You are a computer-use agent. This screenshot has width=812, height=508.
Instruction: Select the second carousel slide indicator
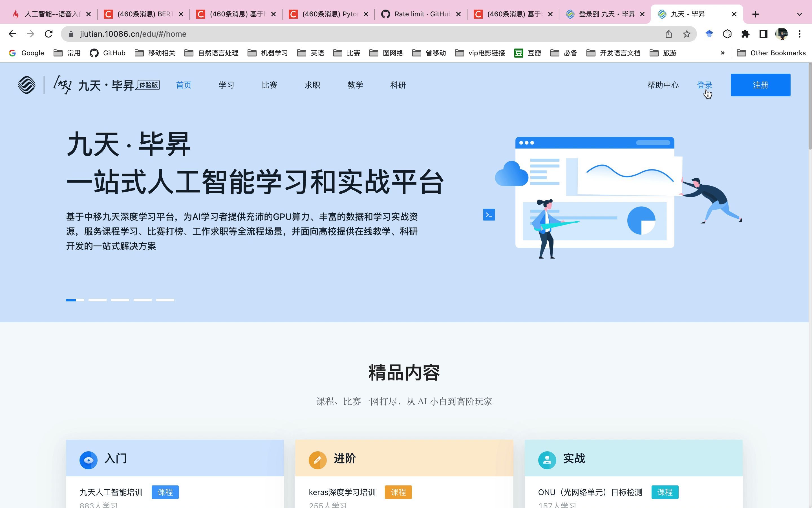(97, 300)
